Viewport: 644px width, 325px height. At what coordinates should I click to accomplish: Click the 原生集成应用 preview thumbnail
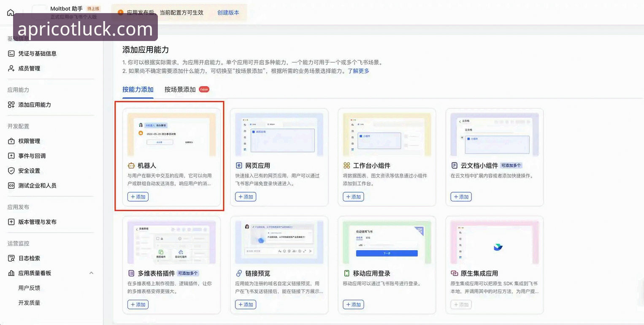click(x=495, y=243)
